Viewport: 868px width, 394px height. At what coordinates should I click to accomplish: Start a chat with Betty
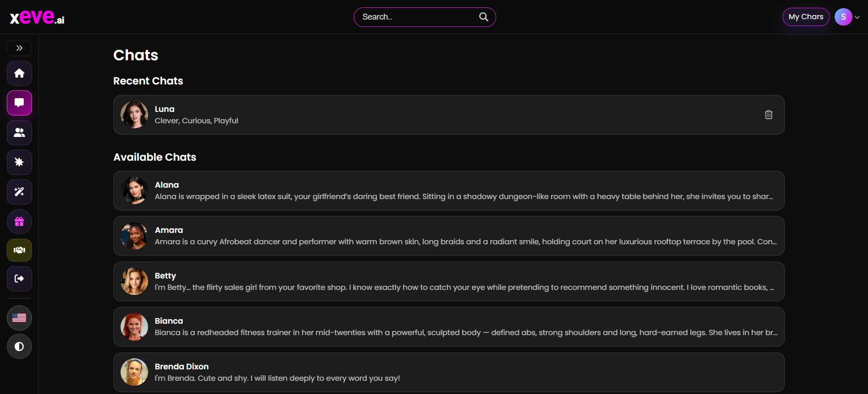pyautogui.click(x=449, y=281)
